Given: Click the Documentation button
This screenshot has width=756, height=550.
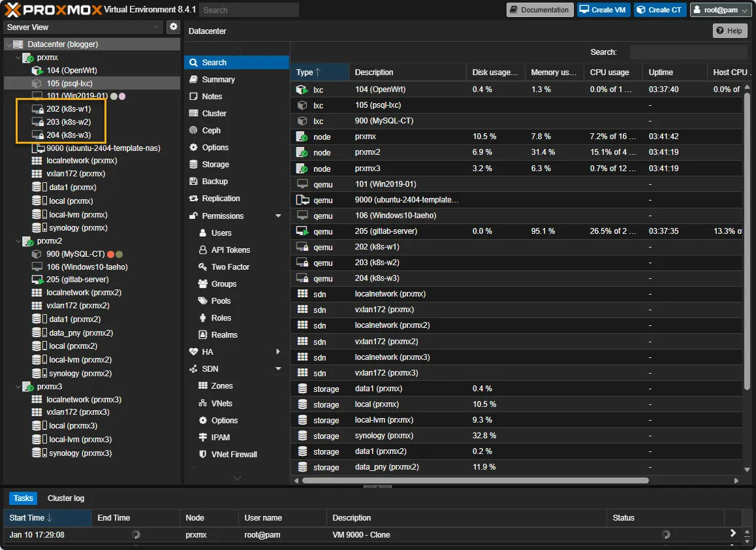Looking at the screenshot, I should click(x=539, y=10).
